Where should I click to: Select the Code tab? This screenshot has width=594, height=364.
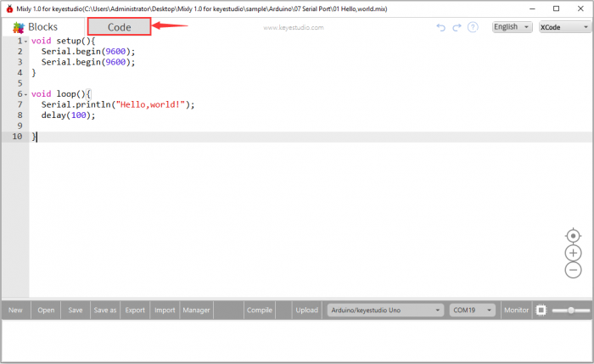(x=119, y=27)
